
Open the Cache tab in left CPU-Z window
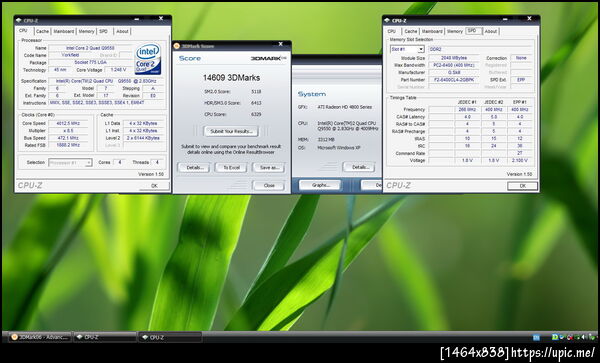tap(42, 31)
